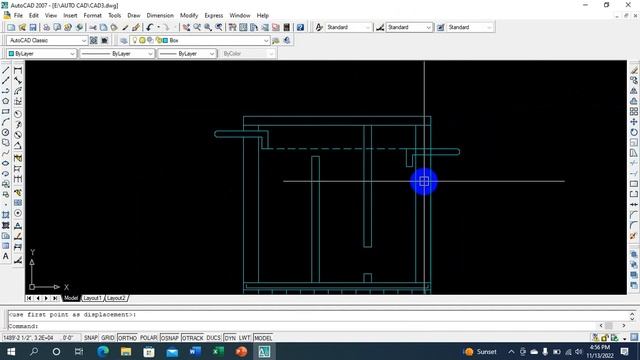Select the Mirror modify tool
640x360 pixels.
pyautogui.click(x=633, y=91)
